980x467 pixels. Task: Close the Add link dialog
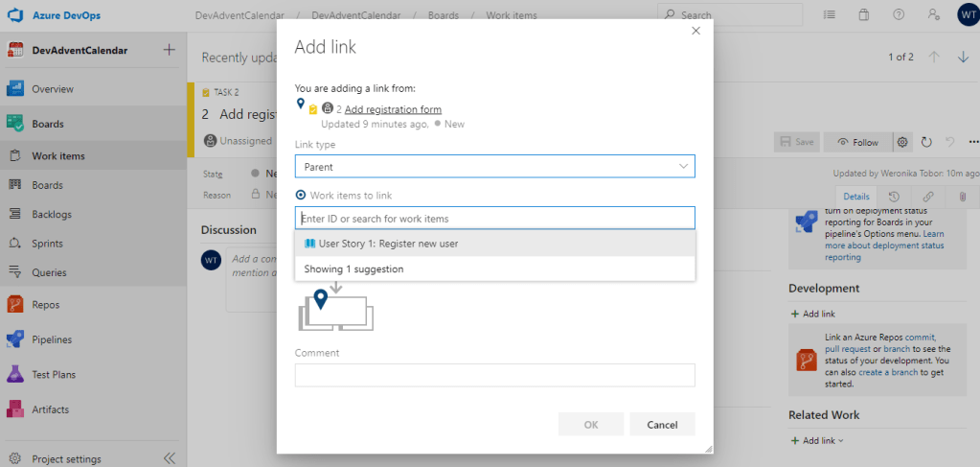tap(696, 31)
